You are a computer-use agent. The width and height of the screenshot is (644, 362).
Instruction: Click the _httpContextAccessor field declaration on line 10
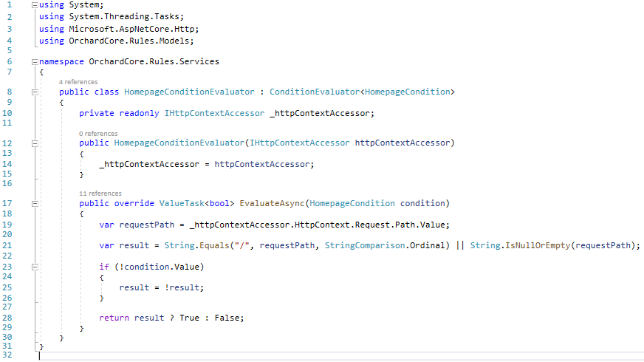pyautogui.click(x=320, y=114)
